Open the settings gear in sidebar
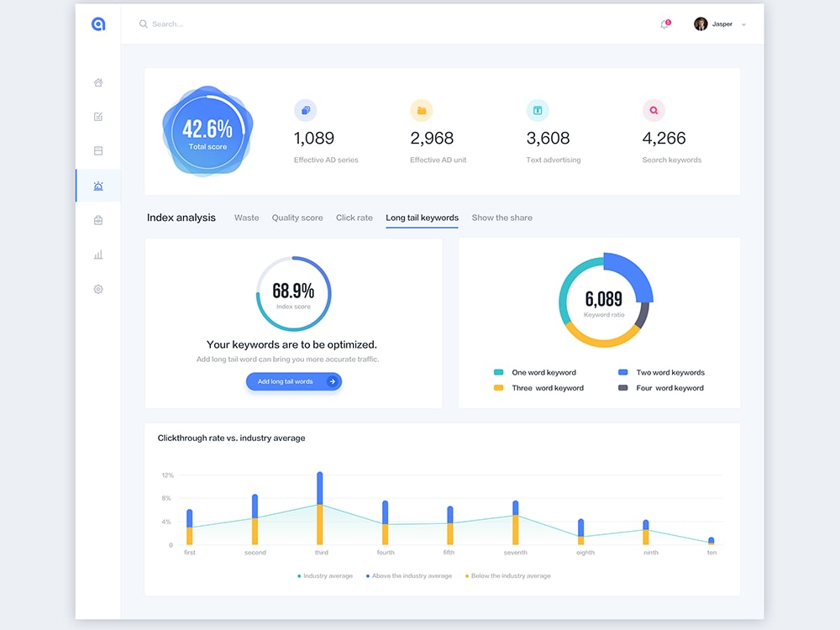This screenshot has width=840, height=630. tap(98, 289)
